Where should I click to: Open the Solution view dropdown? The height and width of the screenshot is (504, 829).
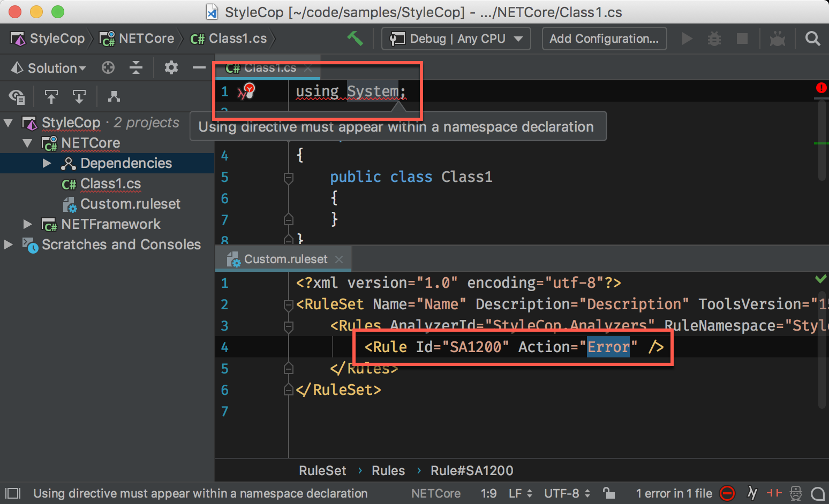pos(49,68)
